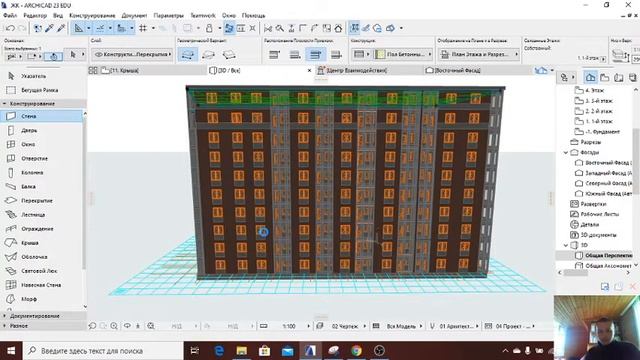Switch to the Центр Взаимодействия tab

(370, 70)
